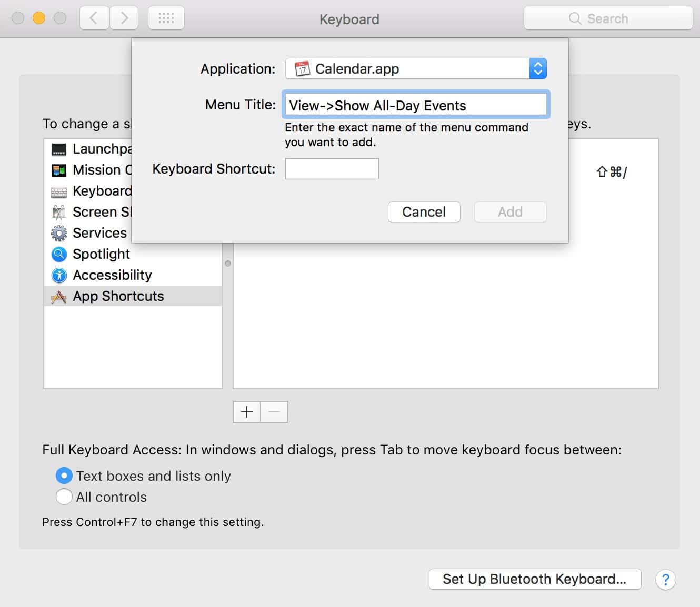Focus the Keyboard Shortcut input field
The image size is (700, 607).
click(x=332, y=169)
